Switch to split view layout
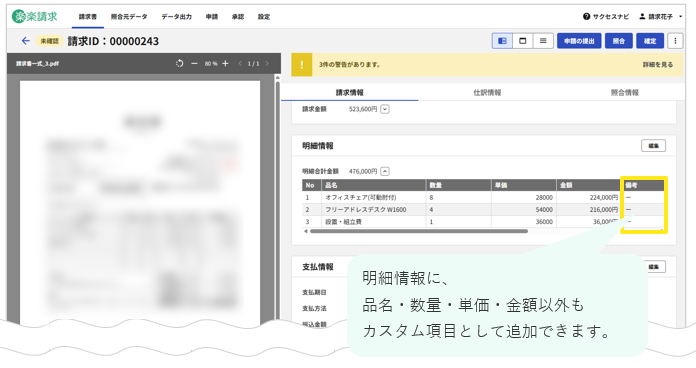This screenshot has height=368, width=696. point(502,41)
